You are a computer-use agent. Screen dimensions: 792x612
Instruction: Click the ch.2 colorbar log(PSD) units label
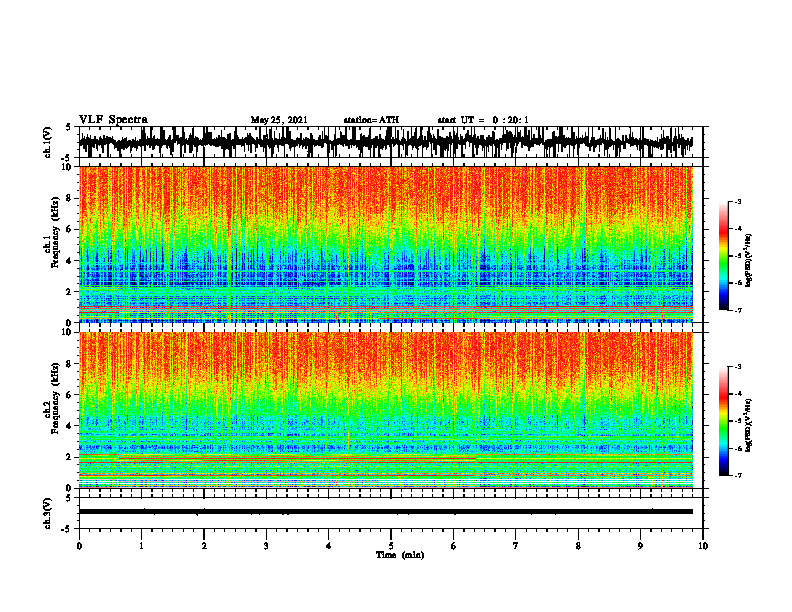749,425
